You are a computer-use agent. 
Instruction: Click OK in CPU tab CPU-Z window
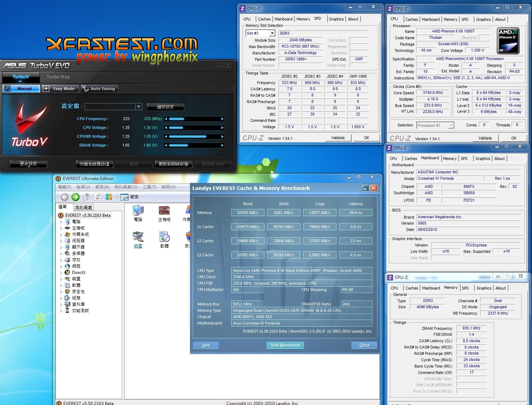pos(514,138)
